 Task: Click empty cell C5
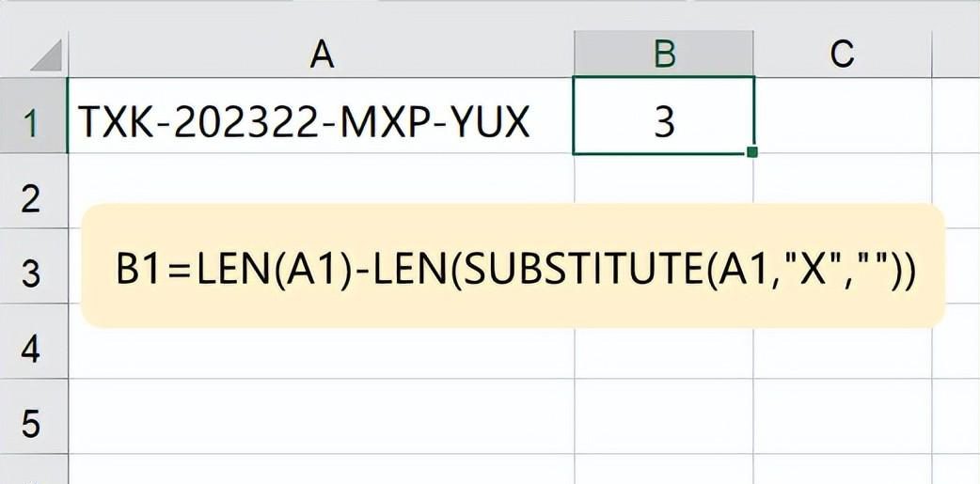tap(843, 416)
